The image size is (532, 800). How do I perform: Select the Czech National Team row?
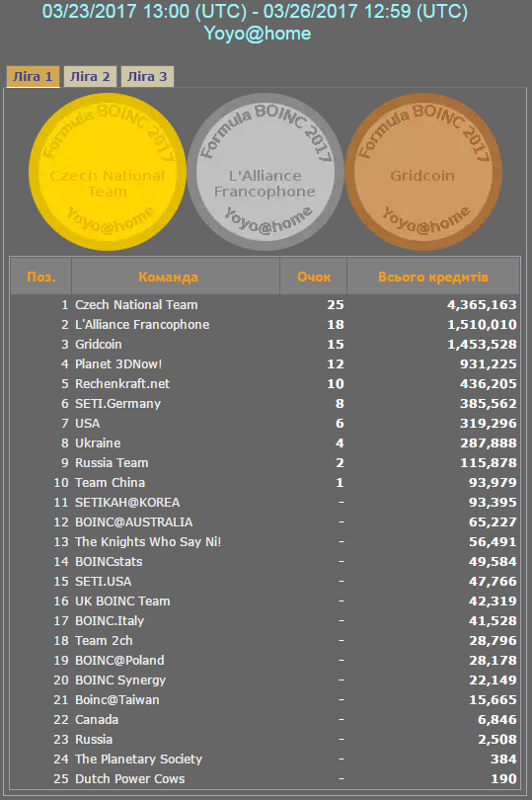(266, 304)
